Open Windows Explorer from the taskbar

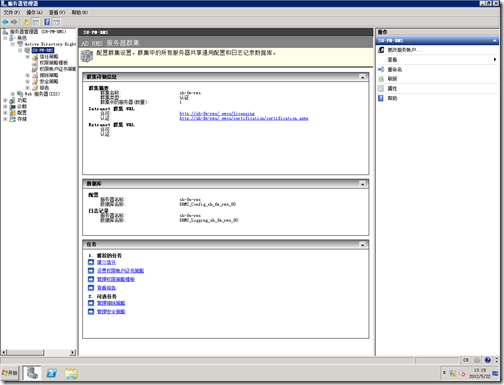click(71, 373)
